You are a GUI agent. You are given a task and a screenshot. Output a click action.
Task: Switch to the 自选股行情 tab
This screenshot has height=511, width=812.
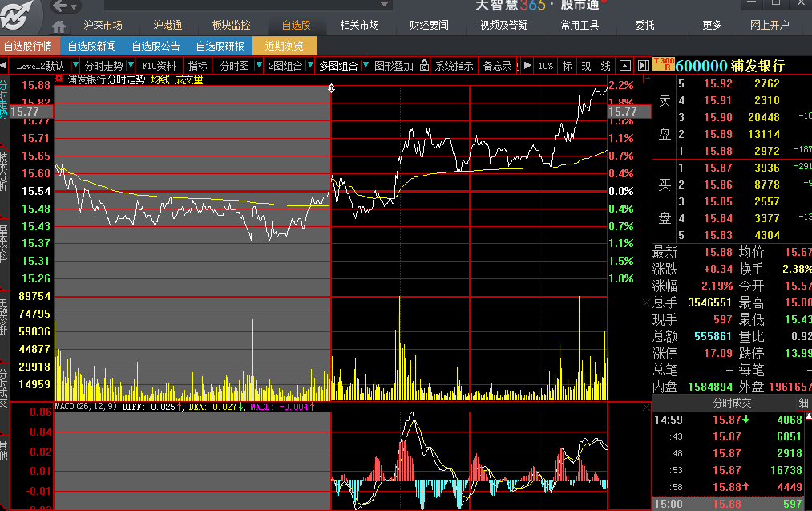[29, 46]
